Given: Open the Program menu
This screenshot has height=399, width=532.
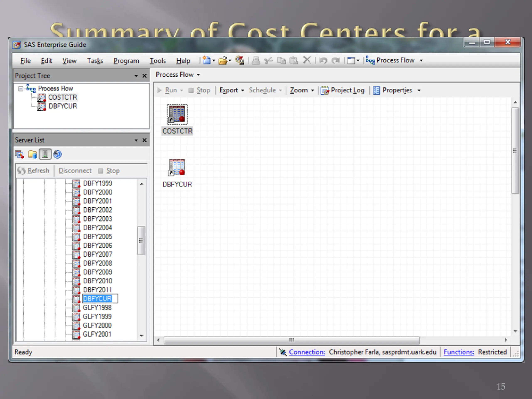Looking at the screenshot, I should pos(126,61).
